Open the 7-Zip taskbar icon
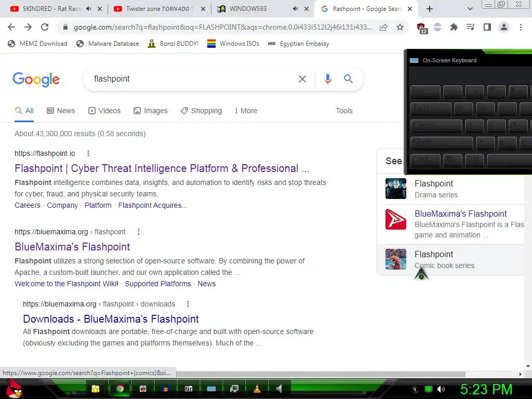This screenshot has width=532, height=399. click(x=189, y=389)
